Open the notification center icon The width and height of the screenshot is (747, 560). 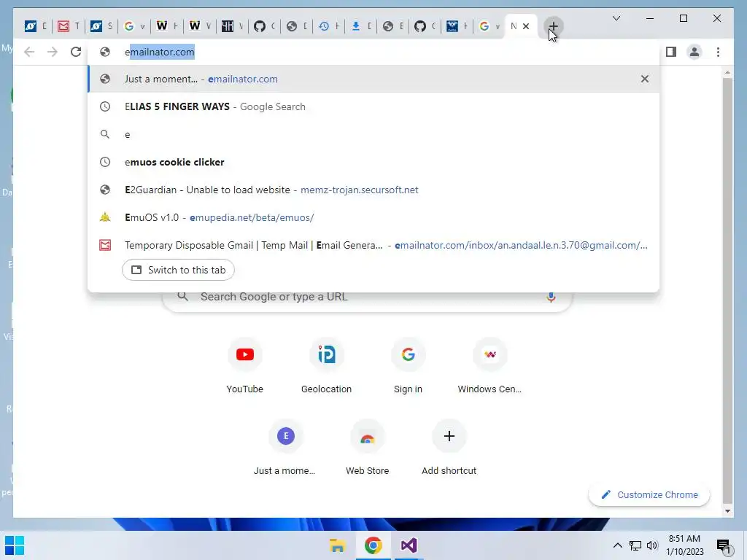pos(723,545)
